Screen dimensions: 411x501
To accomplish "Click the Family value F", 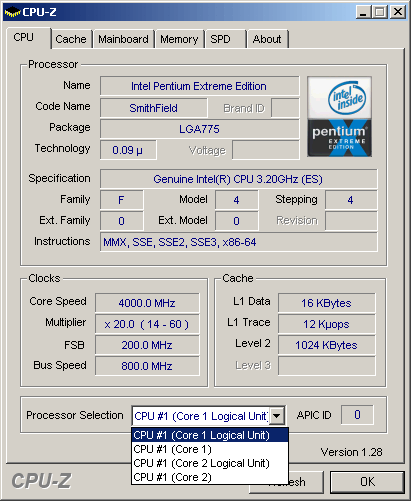I will (x=121, y=200).
